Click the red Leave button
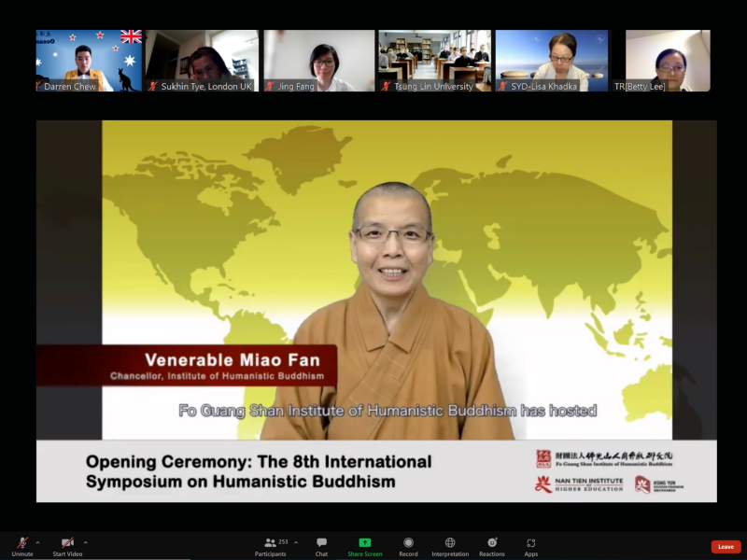Image resolution: width=747 pixels, height=560 pixels. click(x=726, y=547)
